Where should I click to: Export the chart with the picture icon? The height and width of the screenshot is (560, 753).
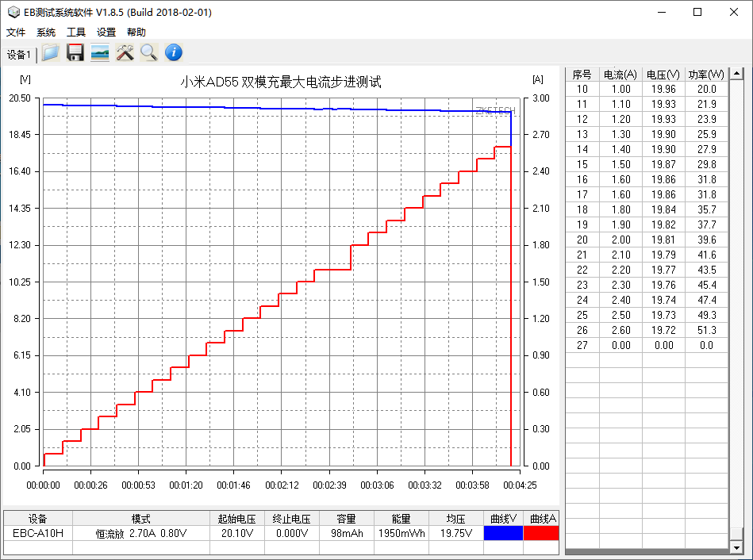[x=100, y=52]
